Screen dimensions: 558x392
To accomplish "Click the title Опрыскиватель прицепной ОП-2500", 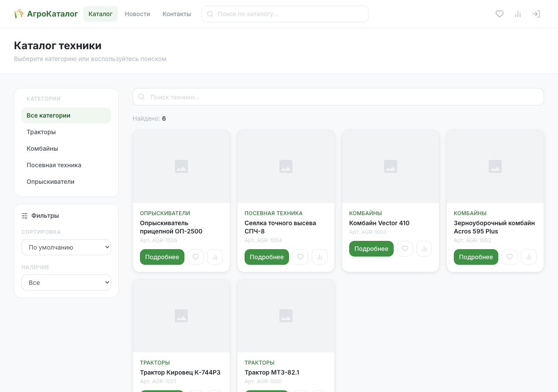I will [171, 227].
